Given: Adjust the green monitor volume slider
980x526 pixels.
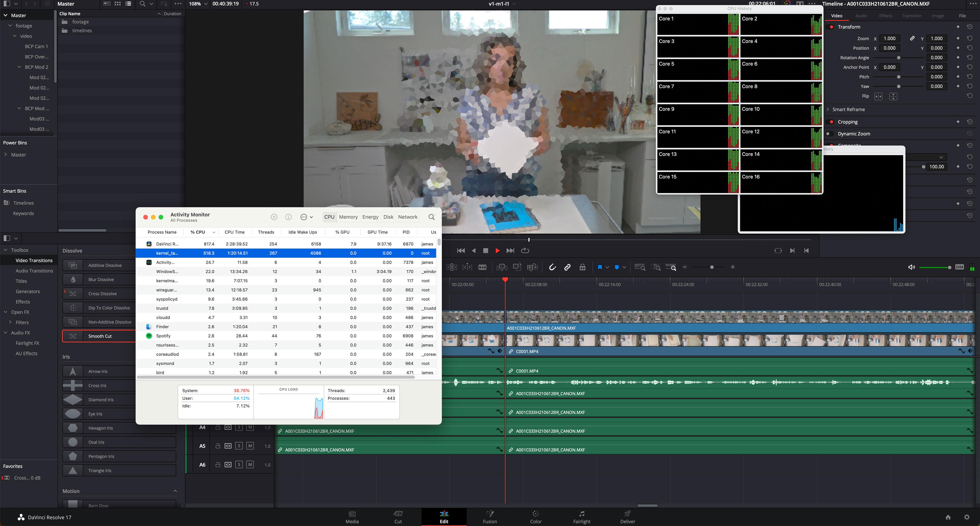Looking at the screenshot, I should [935, 267].
